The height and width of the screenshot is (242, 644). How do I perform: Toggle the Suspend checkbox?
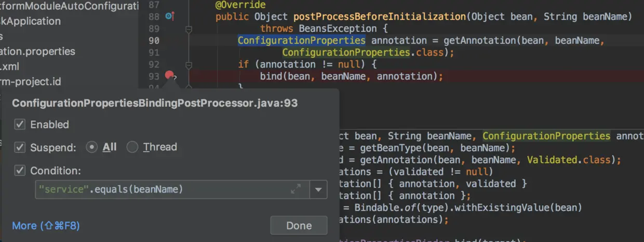click(x=20, y=147)
